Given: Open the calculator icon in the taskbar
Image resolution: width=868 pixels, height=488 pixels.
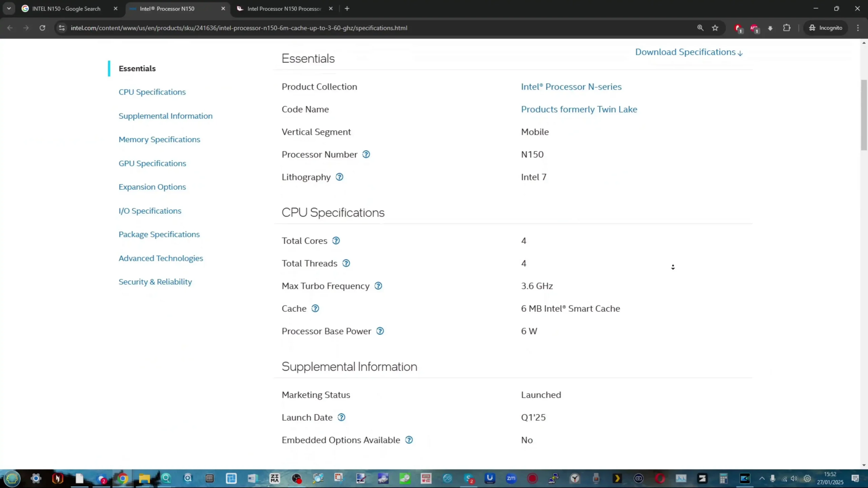Looking at the screenshot, I should 723,479.
